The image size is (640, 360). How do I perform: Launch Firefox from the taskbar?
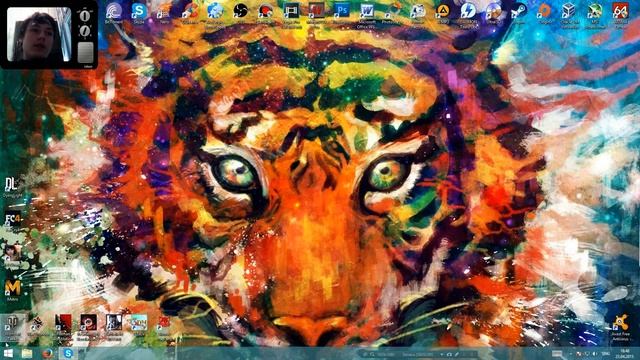47,353
